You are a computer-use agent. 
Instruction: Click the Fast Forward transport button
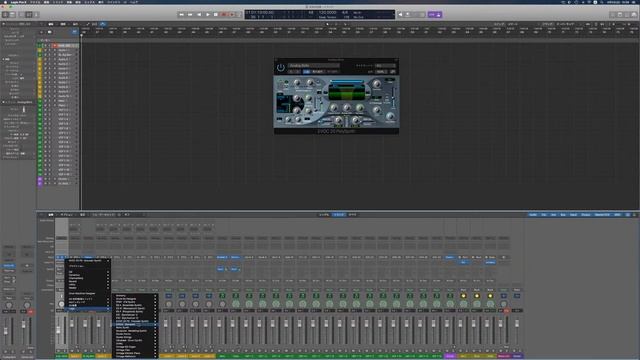(190, 15)
